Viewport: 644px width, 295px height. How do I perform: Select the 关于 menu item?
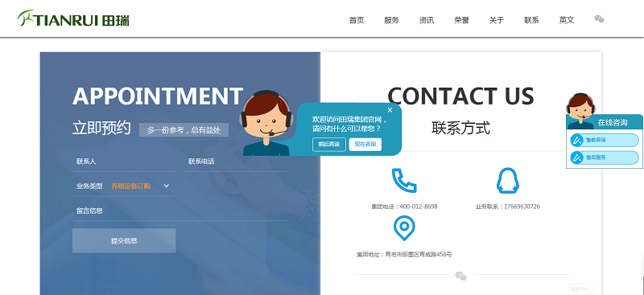(496, 20)
